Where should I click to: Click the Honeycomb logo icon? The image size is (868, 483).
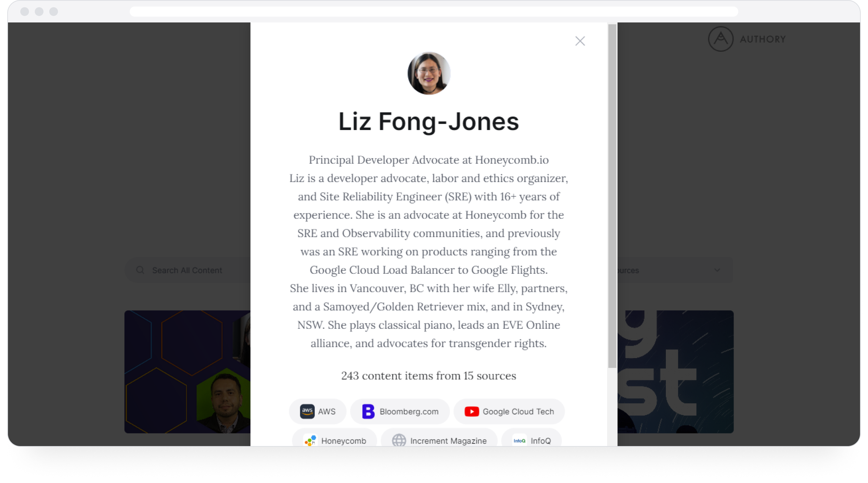click(310, 441)
